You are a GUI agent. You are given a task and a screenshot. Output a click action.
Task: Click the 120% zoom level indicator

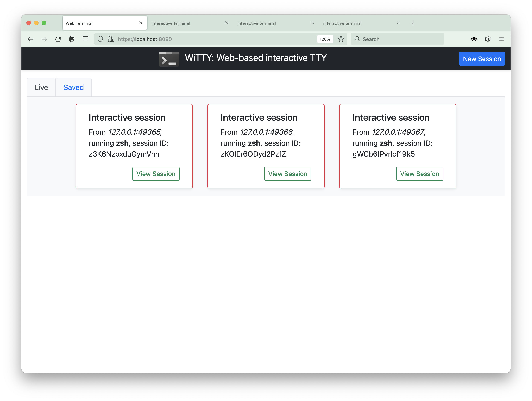325,39
